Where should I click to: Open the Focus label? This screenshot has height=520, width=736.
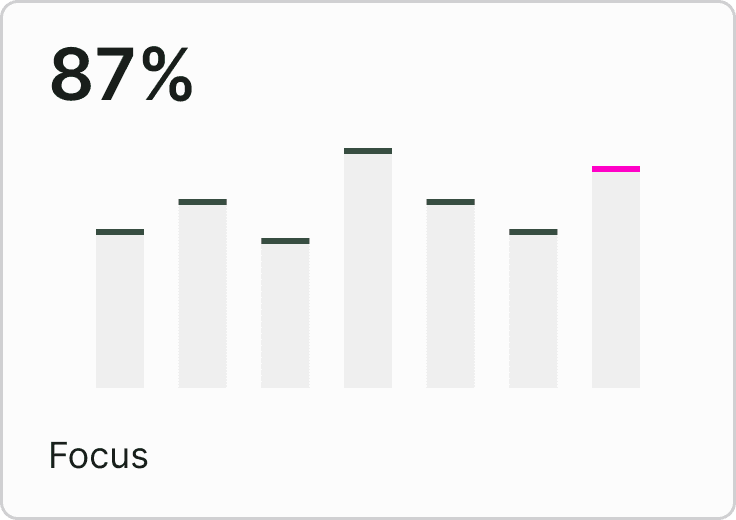coord(99,455)
